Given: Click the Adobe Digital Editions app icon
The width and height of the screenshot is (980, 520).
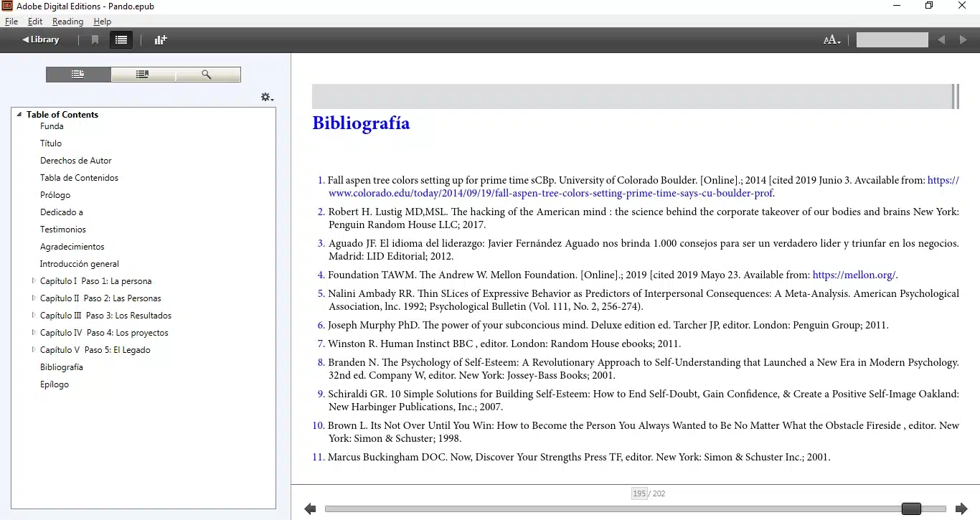Looking at the screenshot, I should click(x=7, y=6).
